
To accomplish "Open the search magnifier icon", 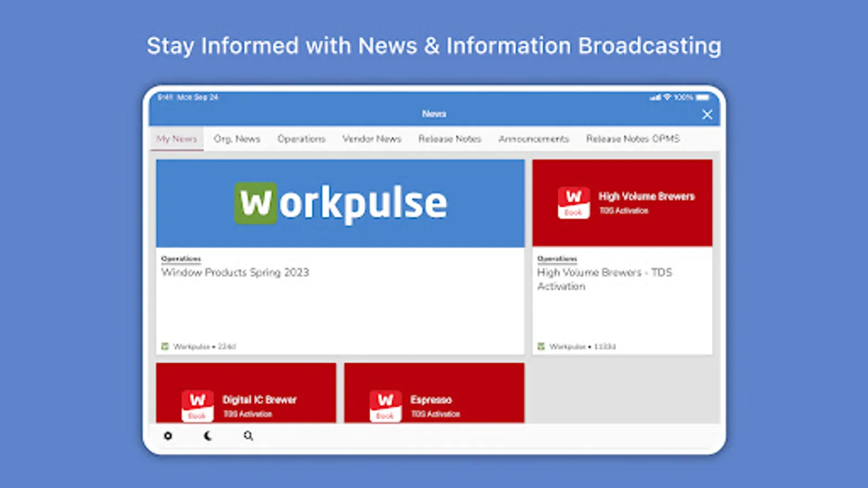I will click(248, 435).
